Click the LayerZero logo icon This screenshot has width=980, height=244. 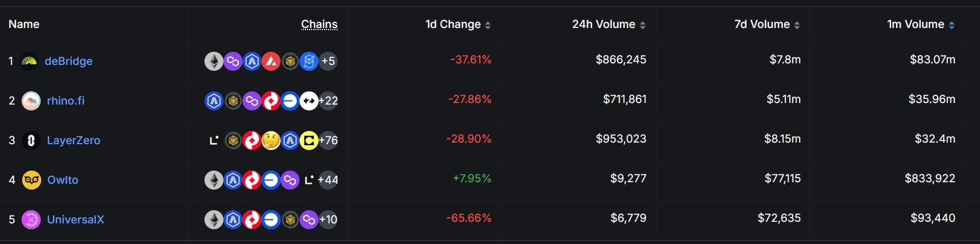31,140
